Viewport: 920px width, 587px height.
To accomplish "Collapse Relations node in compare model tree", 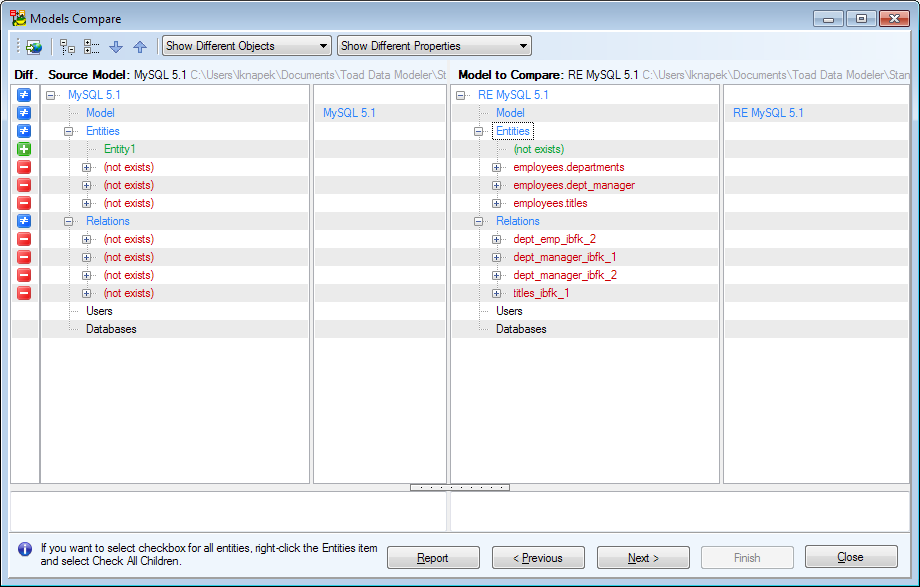I will (x=479, y=221).
